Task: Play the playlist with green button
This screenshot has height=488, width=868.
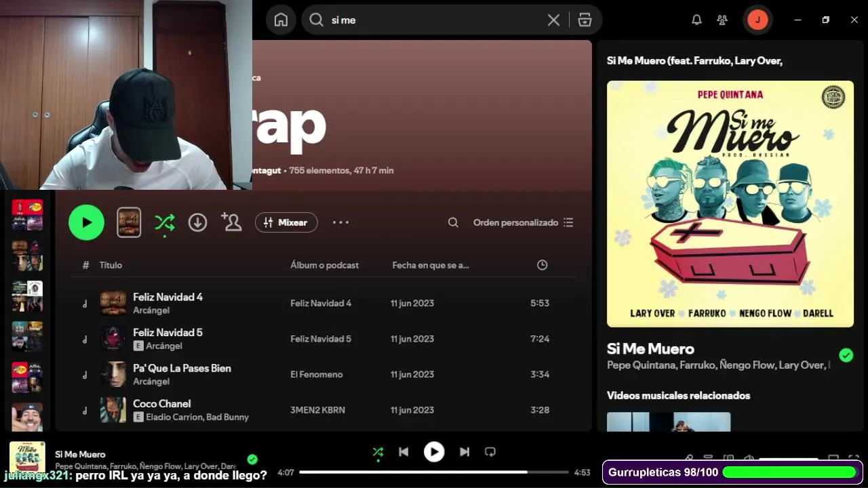Action: point(86,222)
